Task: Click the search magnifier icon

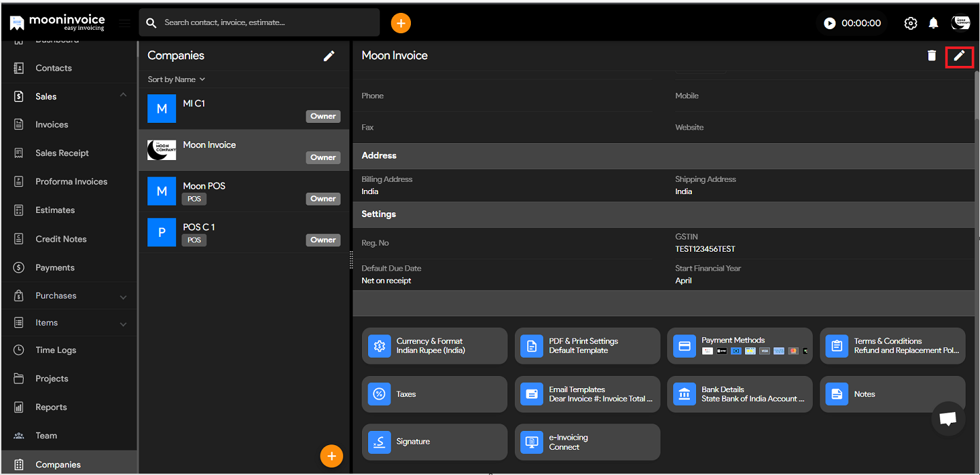Action: tap(151, 23)
